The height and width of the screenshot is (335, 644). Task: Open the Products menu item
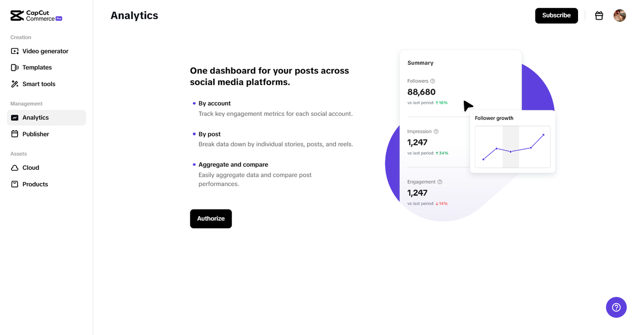35,184
